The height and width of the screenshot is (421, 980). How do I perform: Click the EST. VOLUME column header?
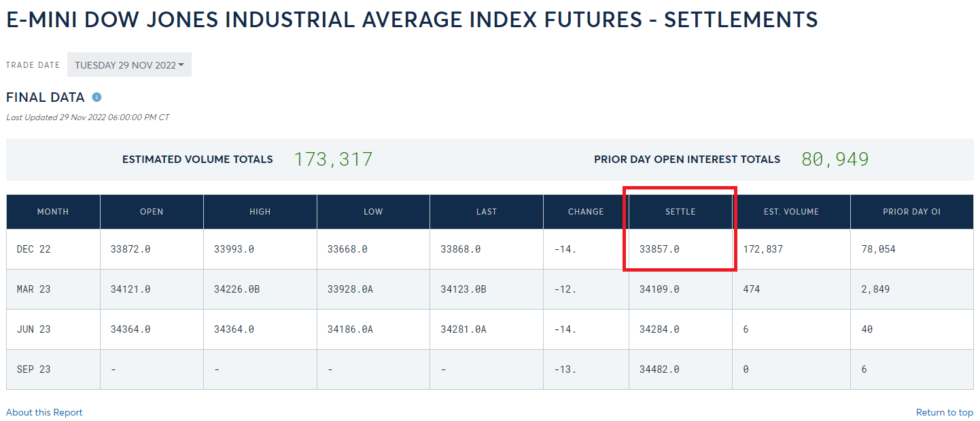(791, 212)
